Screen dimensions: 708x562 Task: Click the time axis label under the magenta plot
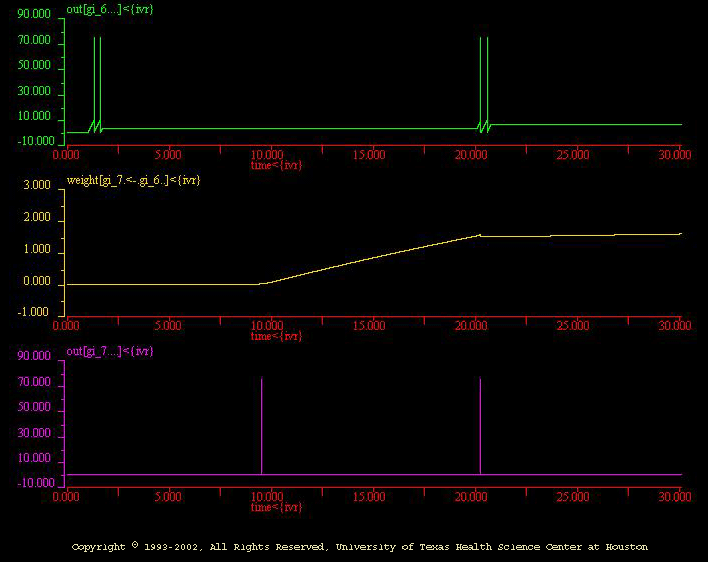(x=276, y=507)
